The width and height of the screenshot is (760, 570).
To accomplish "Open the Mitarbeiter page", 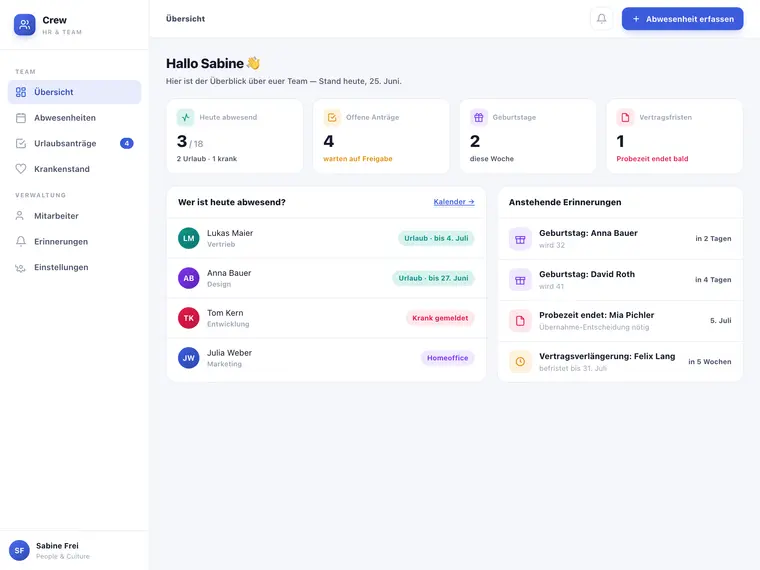I will point(75,216).
